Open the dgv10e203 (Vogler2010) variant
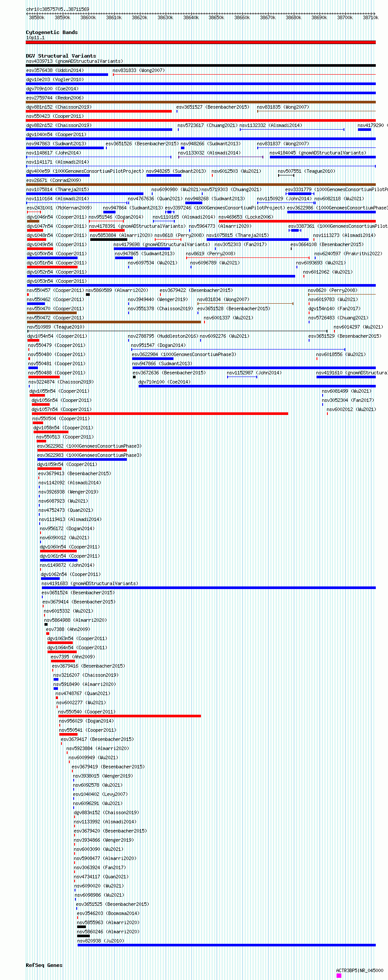 pyautogui.click(x=55, y=79)
